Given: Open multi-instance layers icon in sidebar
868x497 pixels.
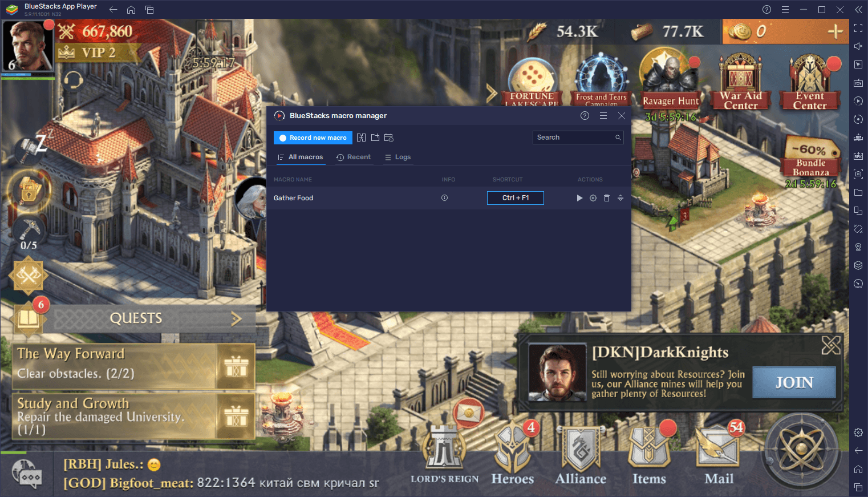Looking at the screenshot, I should coord(858,265).
